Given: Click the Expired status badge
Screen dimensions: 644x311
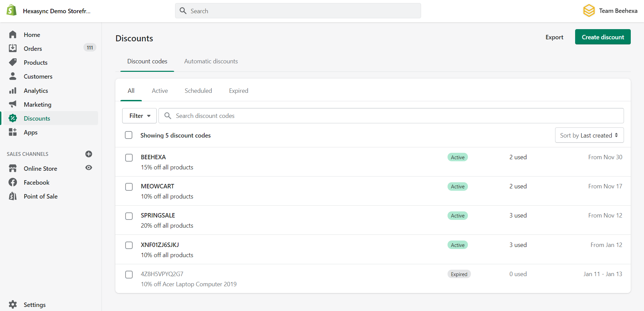Looking at the screenshot, I should pyautogui.click(x=459, y=274).
